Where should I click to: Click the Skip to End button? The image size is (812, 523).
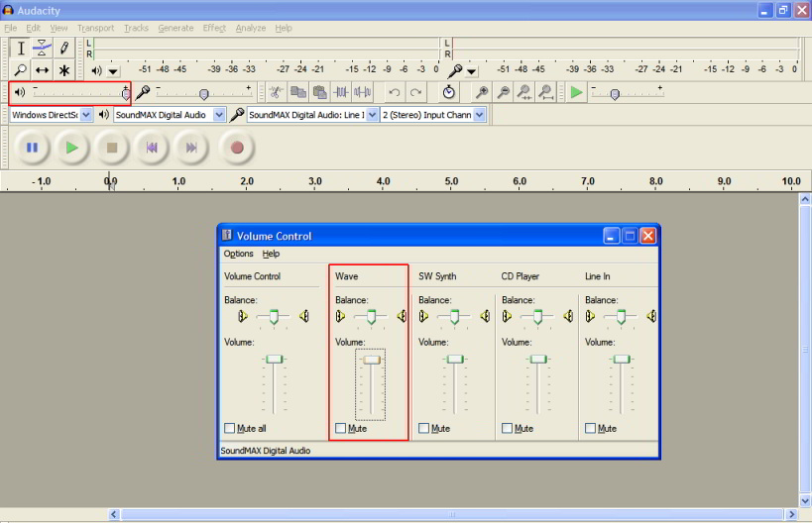pyautogui.click(x=191, y=148)
